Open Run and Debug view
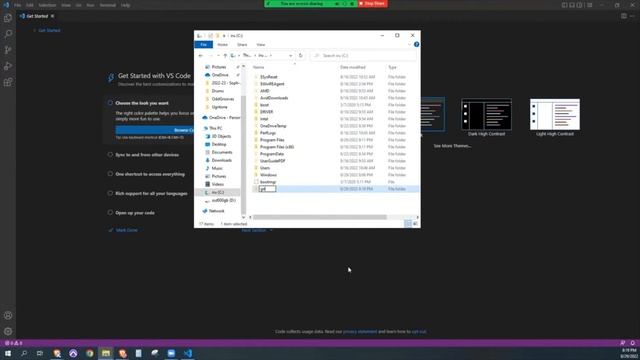 (8, 66)
